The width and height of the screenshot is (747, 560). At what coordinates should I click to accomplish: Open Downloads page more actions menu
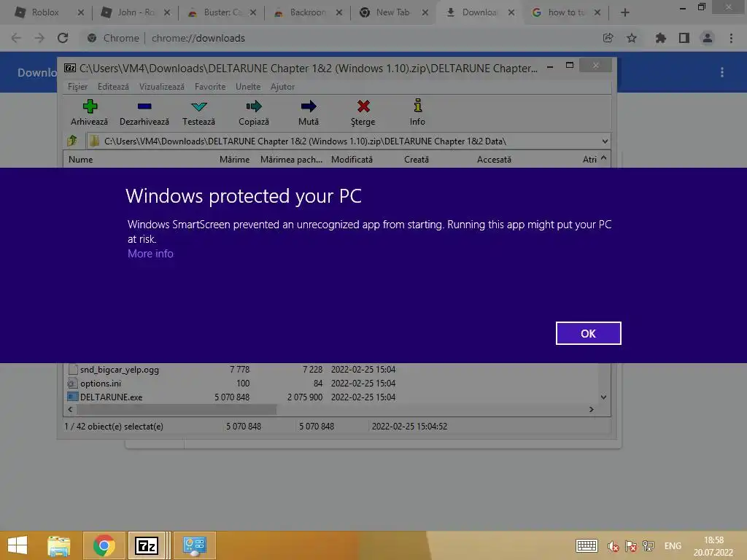tap(722, 72)
